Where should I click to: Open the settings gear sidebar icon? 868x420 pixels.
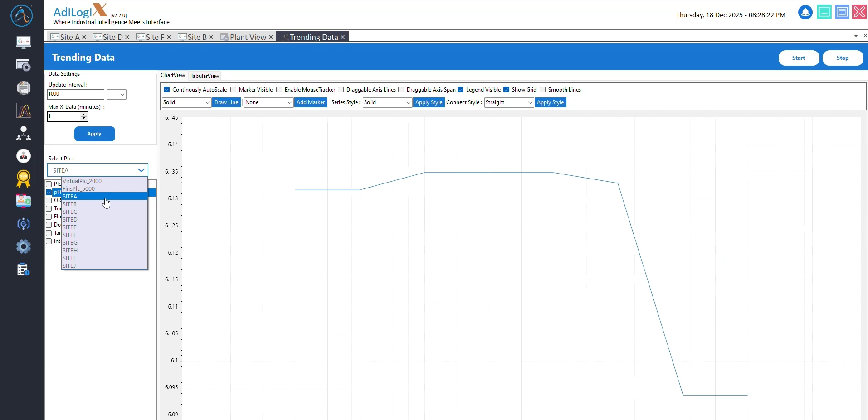[23, 246]
